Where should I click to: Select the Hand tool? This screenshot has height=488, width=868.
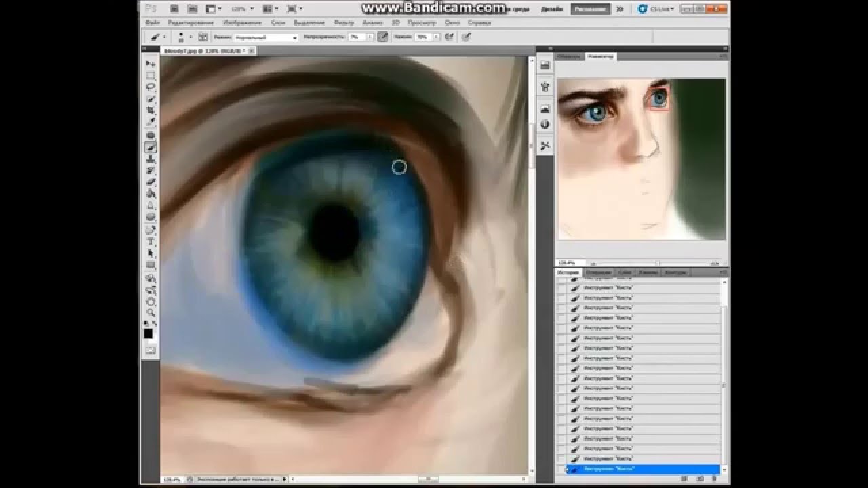pos(151,302)
